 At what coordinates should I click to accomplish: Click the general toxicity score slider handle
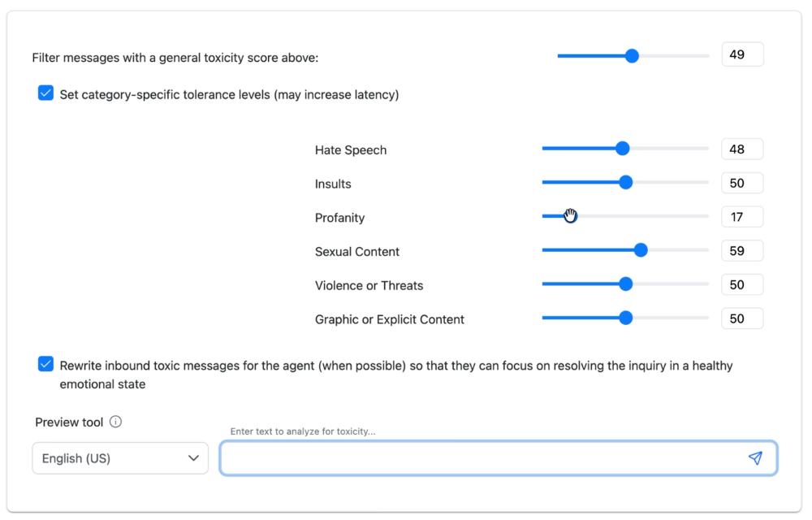(x=631, y=56)
